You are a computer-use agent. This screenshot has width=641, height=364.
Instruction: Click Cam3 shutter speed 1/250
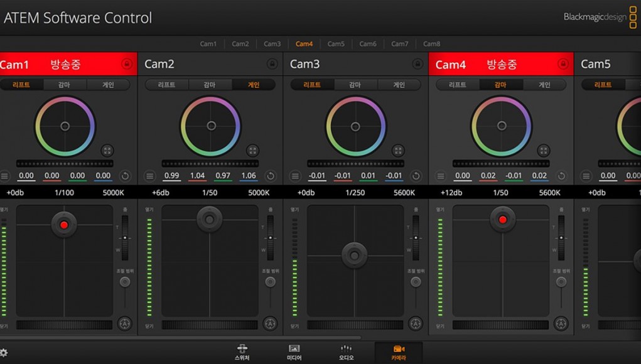[x=355, y=193]
